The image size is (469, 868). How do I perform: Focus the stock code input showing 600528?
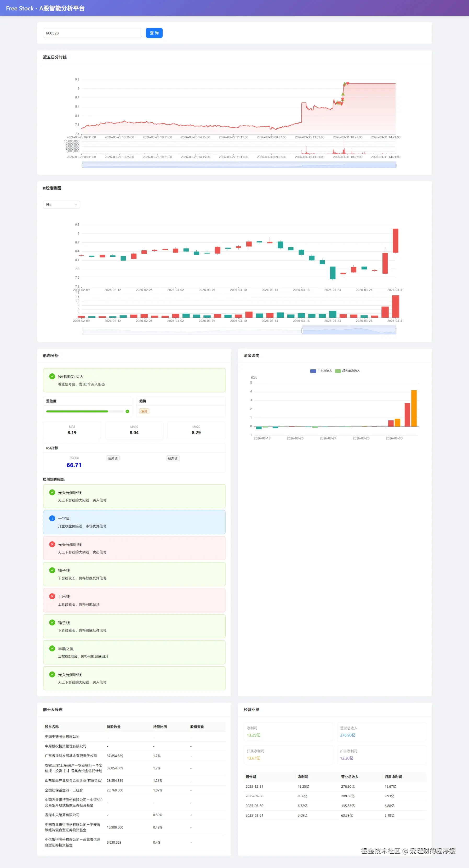click(x=92, y=33)
